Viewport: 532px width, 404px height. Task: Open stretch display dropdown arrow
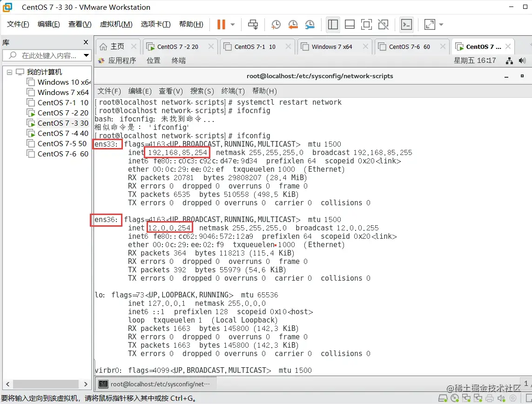point(441,24)
